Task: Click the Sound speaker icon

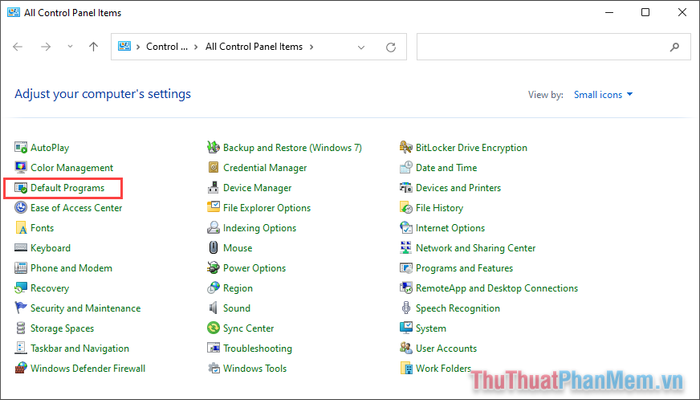Action: (213, 308)
